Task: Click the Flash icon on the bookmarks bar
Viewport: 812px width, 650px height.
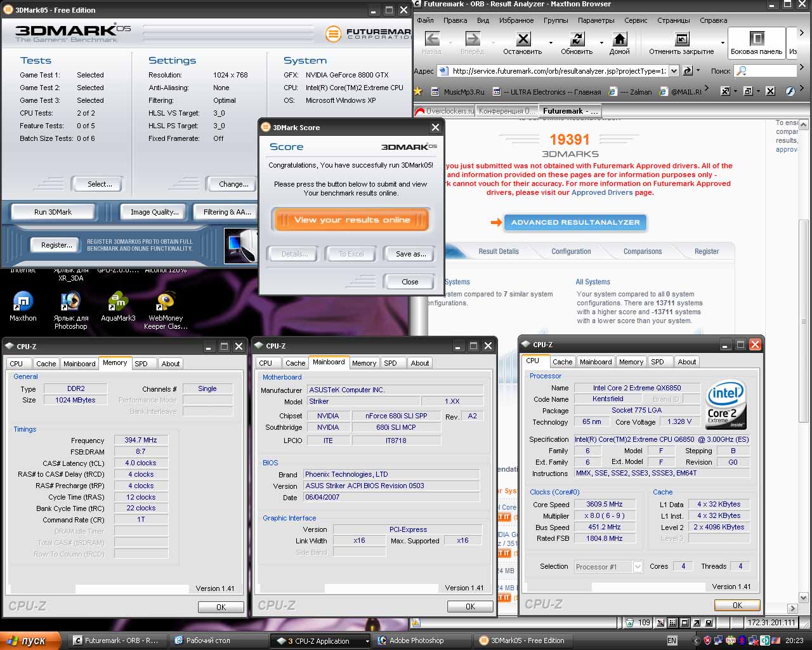Action: (790, 91)
